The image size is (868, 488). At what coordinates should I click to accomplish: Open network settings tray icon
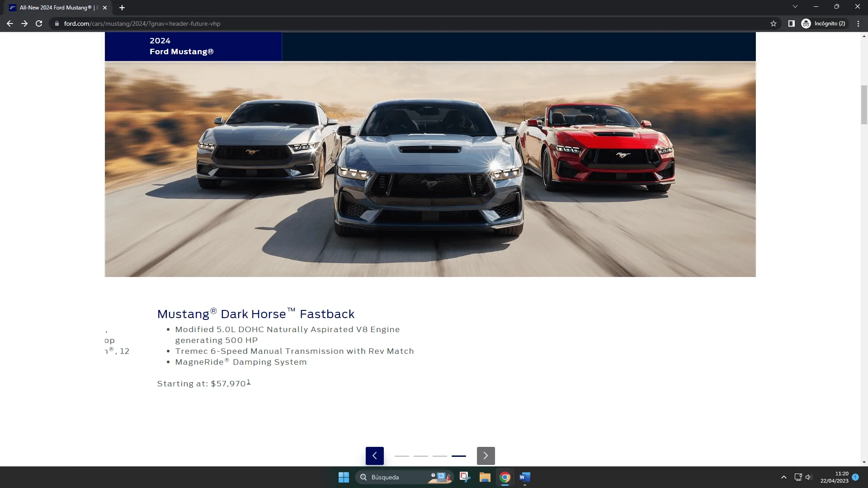pyautogui.click(x=798, y=477)
